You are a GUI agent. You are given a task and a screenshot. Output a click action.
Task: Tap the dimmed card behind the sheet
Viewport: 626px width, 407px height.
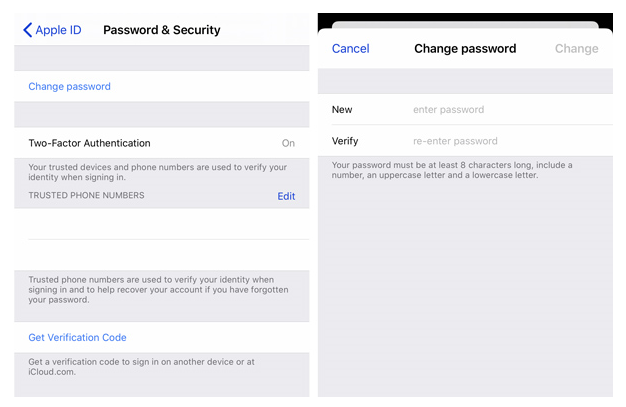465,24
